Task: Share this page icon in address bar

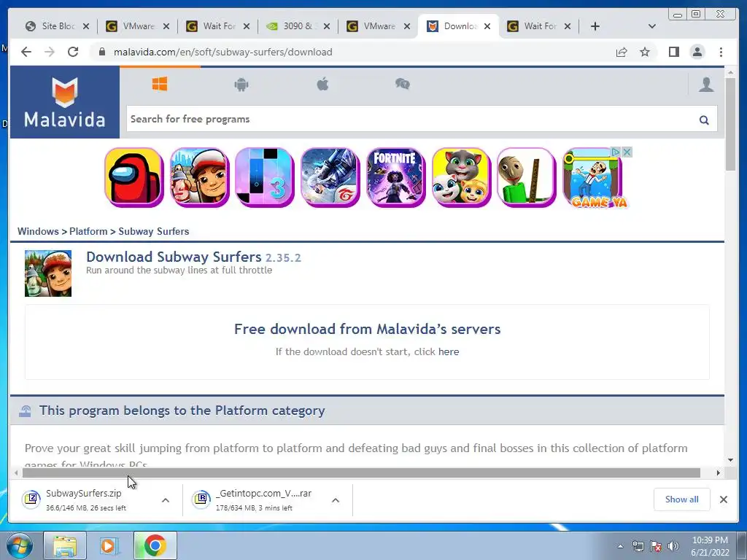Action: (x=622, y=52)
